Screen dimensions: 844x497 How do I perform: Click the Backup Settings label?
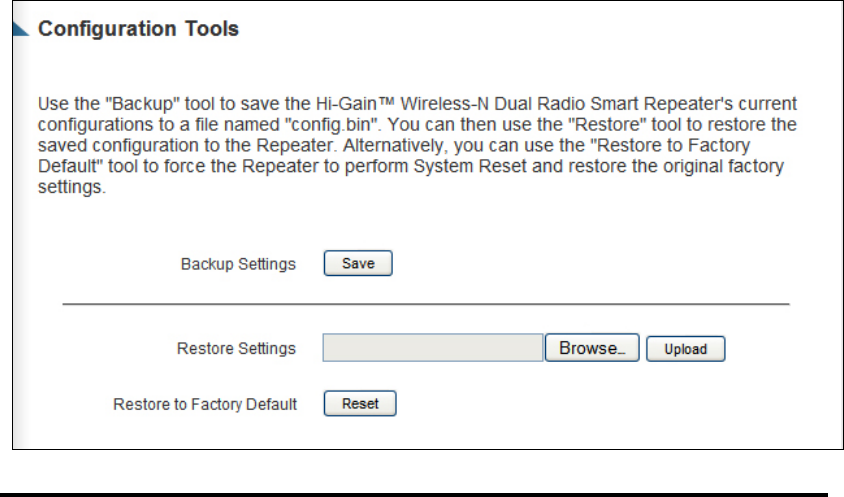[238, 265]
